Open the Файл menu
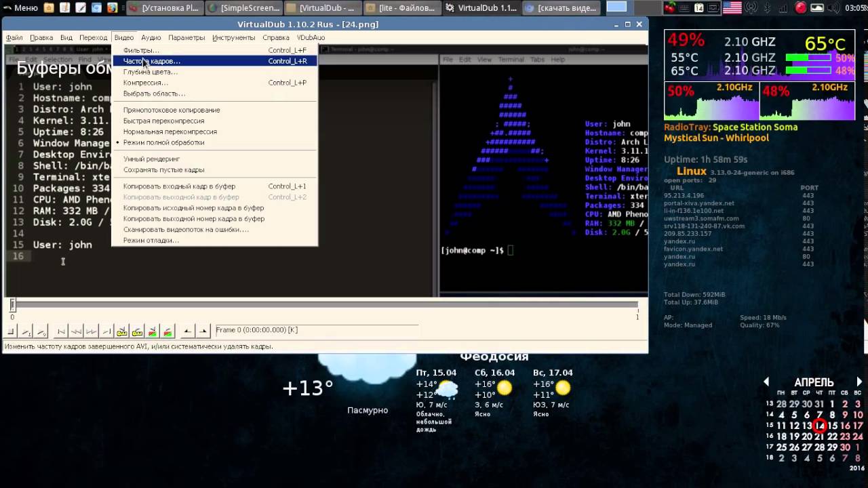The width and height of the screenshot is (868, 488). [14, 37]
